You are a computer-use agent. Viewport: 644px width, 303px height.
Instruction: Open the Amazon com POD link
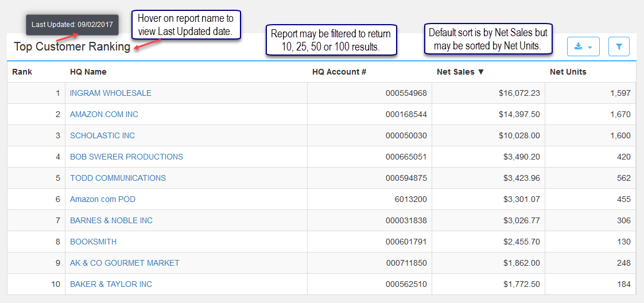coord(103,200)
